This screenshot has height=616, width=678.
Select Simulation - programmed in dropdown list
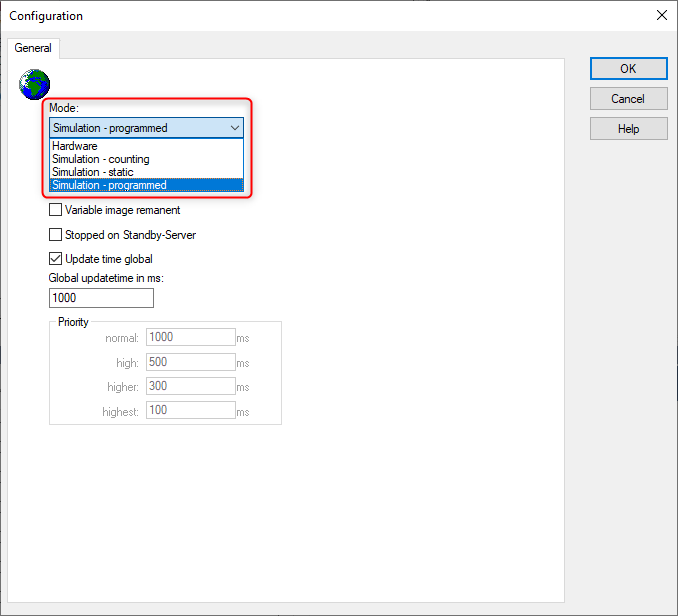(x=146, y=185)
